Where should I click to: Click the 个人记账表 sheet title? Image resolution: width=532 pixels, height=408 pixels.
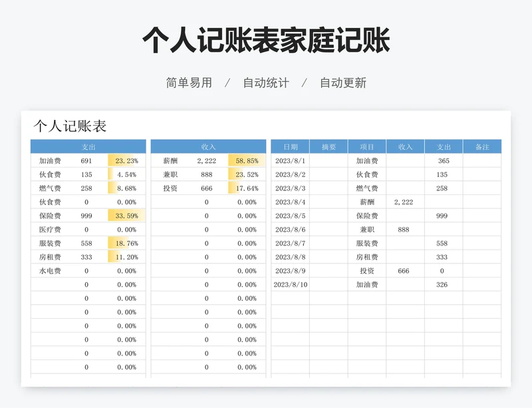[x=70, y=126]
